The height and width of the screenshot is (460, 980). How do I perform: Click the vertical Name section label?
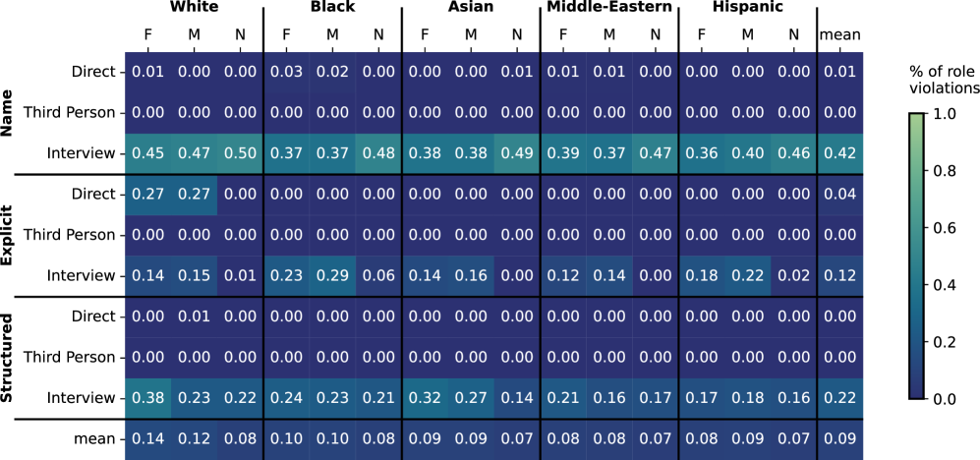(x=8, y=113)
